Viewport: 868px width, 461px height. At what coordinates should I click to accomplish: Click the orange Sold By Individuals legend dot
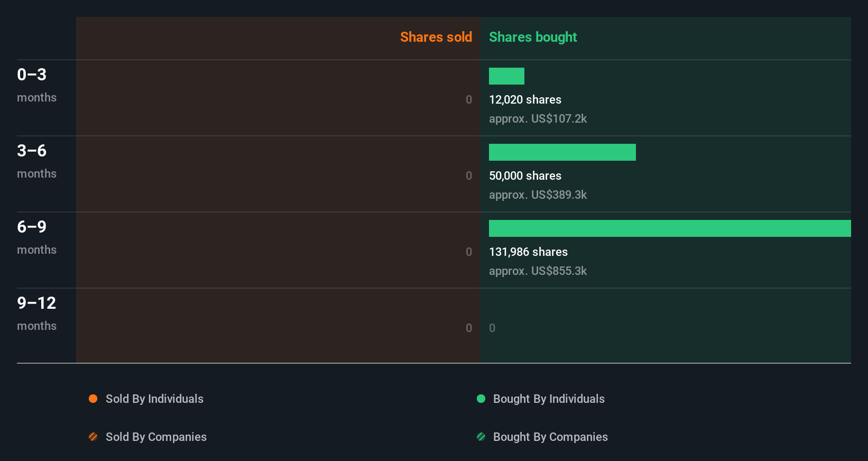[x=93, y=399]
